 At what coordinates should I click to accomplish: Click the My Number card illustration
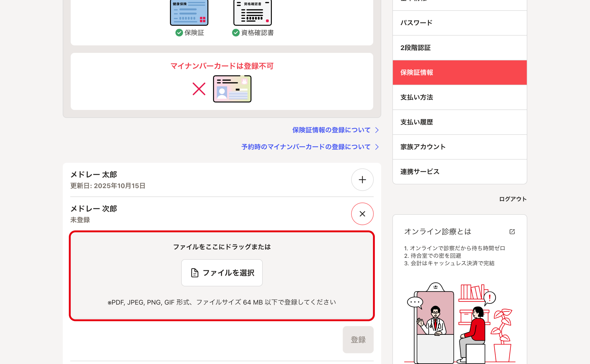click(232, 89)
